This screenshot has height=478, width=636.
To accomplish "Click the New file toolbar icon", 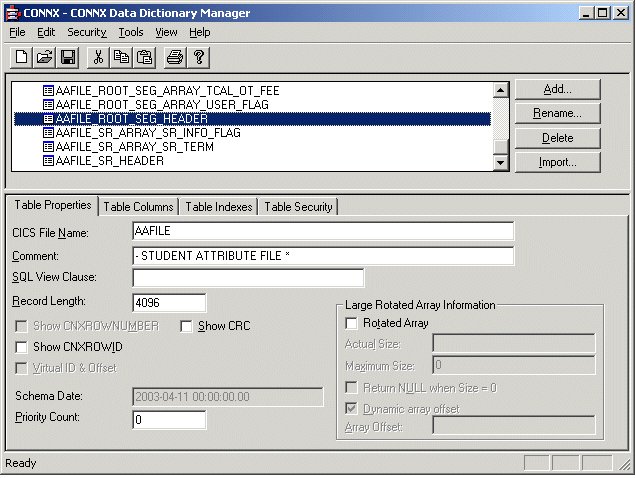I will pos(21,57).
